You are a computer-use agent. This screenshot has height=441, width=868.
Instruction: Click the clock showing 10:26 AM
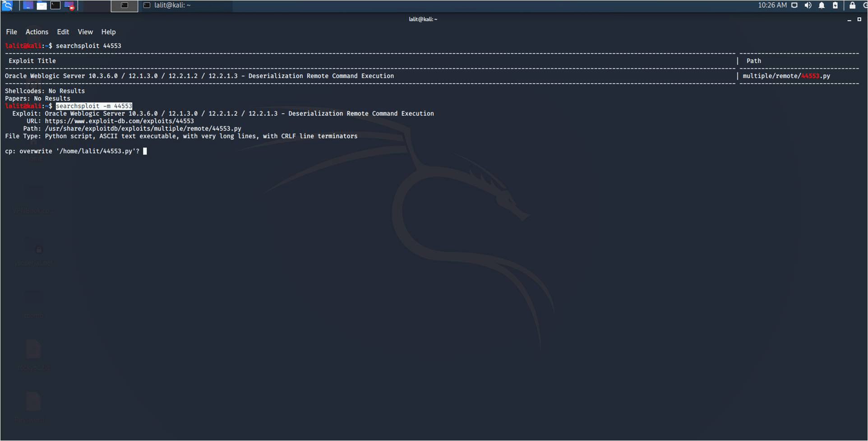(x=773, y=5)
